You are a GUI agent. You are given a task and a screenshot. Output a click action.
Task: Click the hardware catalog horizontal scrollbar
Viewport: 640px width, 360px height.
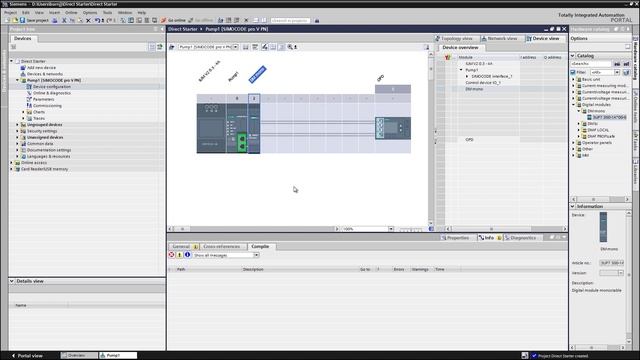(x=600, y=199)
